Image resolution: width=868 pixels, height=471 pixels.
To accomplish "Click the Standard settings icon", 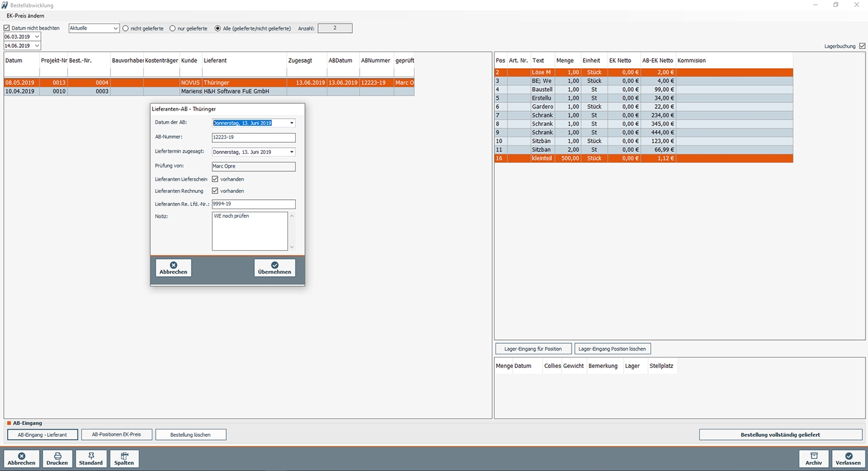I will tap(91, 455).
